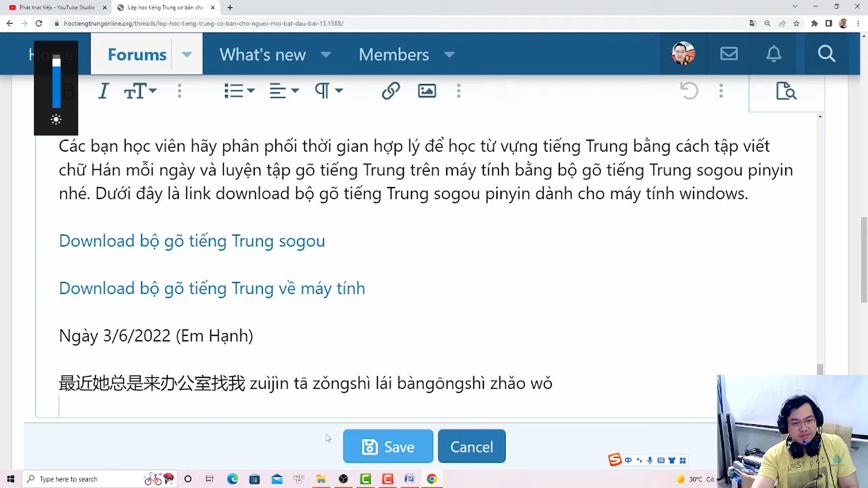
Task: Save the edited post
Action: (x=388, y=446)
